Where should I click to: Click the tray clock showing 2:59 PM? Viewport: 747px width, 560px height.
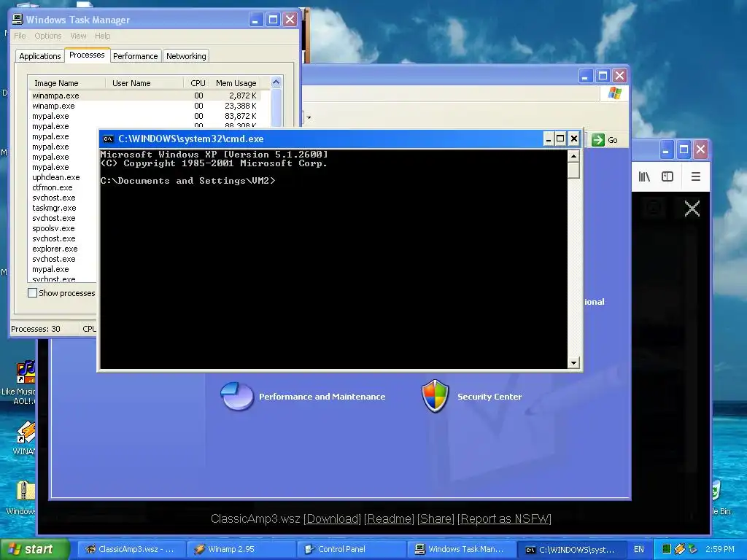tap(720, 549)
